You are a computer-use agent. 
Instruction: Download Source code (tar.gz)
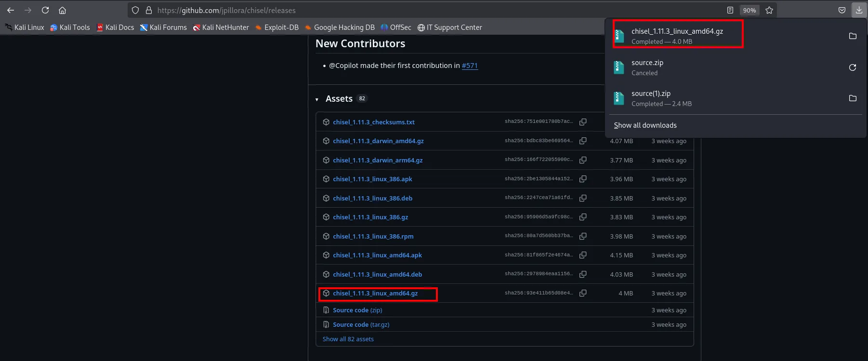[x=361, y=324]
